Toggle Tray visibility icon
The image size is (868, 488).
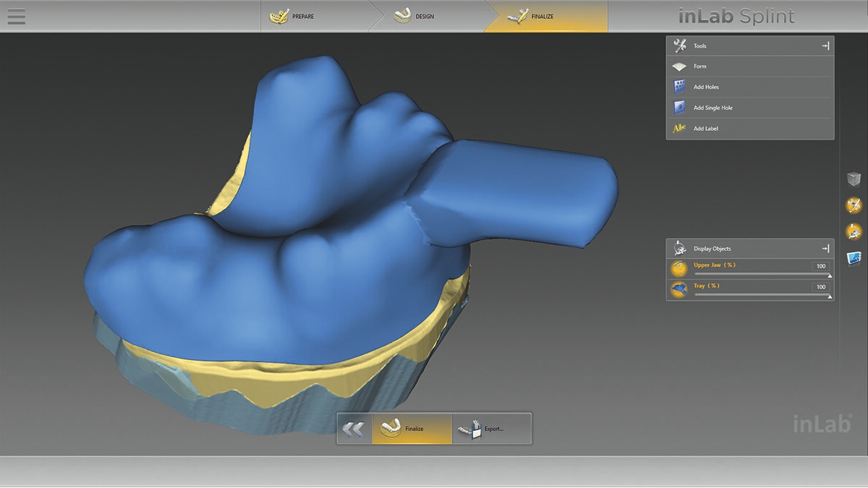(679, 290)
